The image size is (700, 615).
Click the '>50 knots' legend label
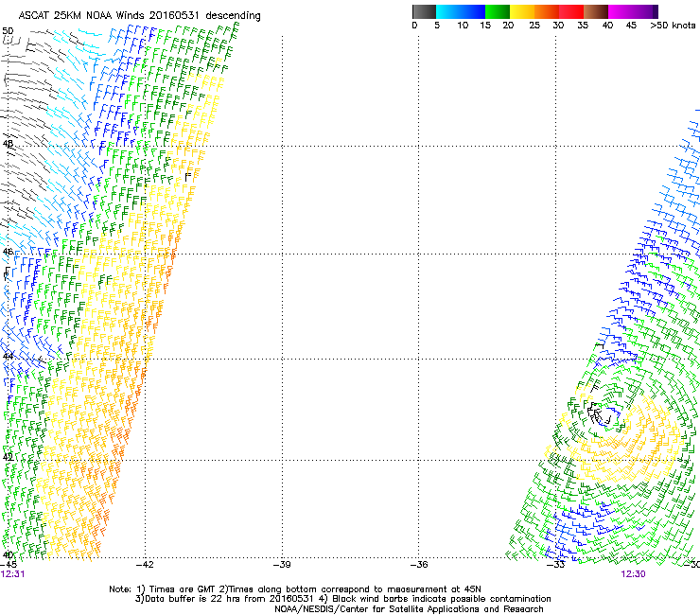click(673, 26)
